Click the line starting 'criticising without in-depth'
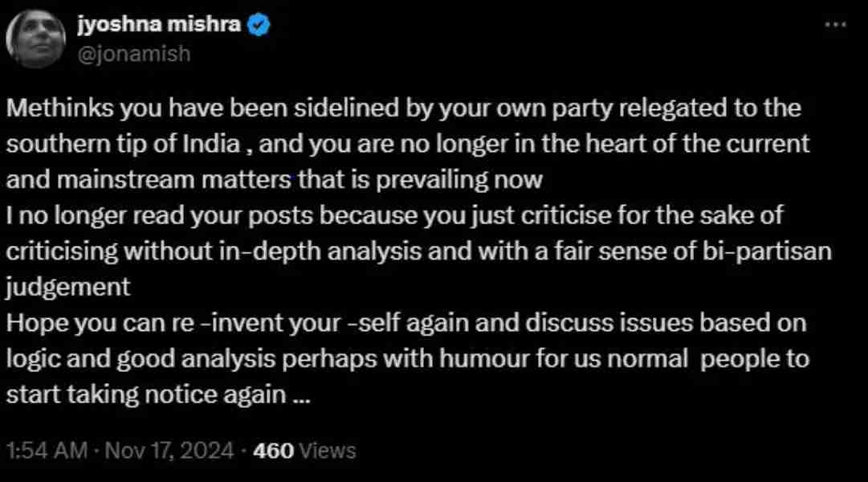 tap(418, 251)
